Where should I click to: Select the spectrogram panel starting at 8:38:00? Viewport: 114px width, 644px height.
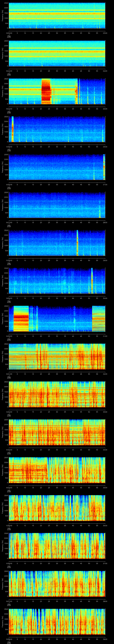pyautogui.click(x=57, y=621)
